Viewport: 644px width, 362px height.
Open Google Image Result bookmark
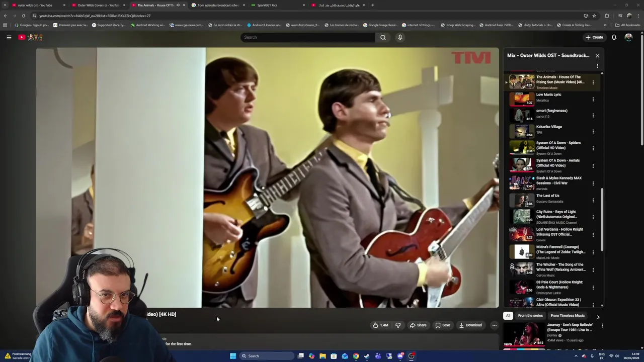[x=379, y=25]
